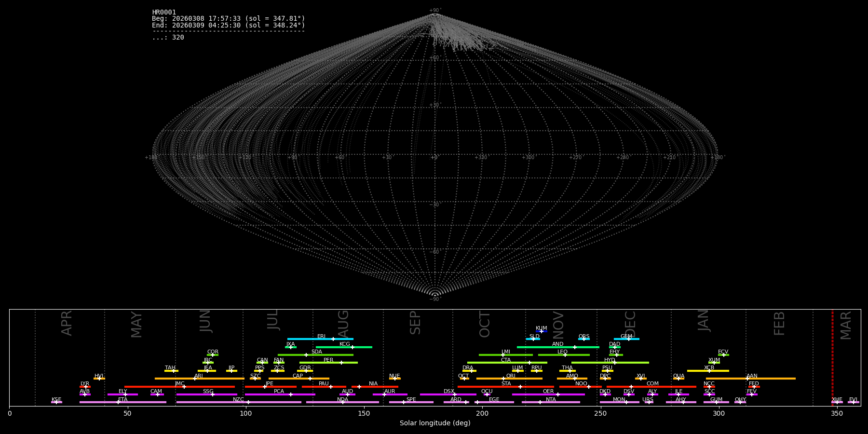Select the ORI orange activity bar
Viewport: 868px width, 434px height.
[x=509, y=379]
